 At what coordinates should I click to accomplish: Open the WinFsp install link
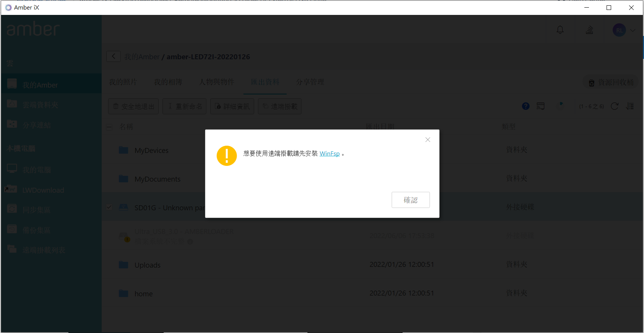329,153
